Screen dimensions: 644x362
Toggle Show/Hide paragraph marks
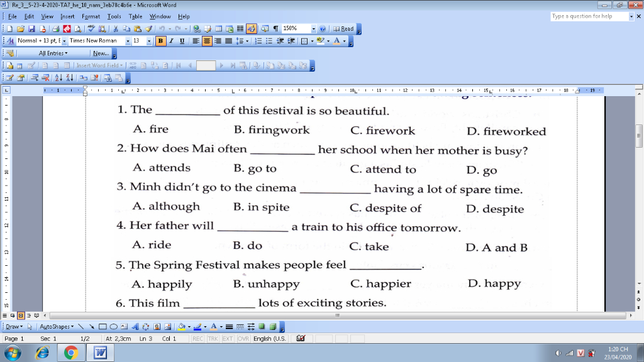click(x=275, y=29)
